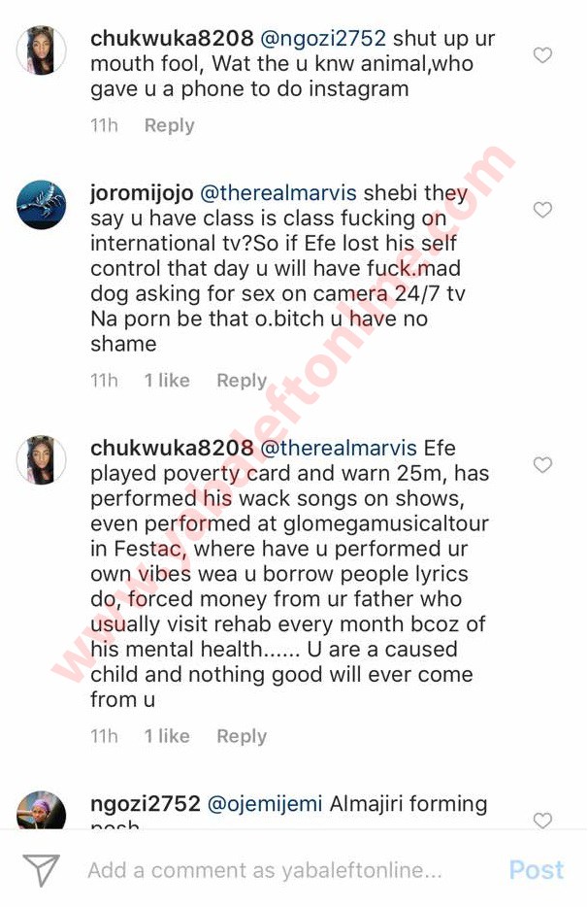Open ngozi2752's profile picture
Image resolution: width=588 pixels, height=907 pixels.
pyautogui.click(x=41, y=810)
